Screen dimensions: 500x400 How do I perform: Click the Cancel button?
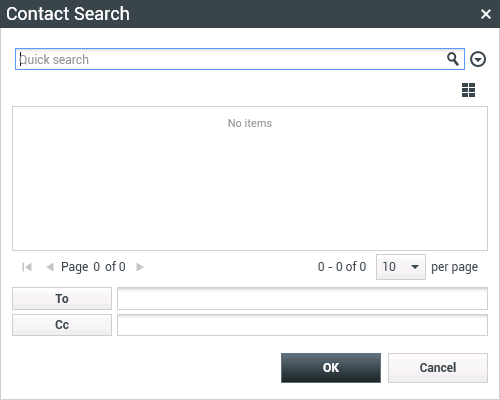click(438, 368)
